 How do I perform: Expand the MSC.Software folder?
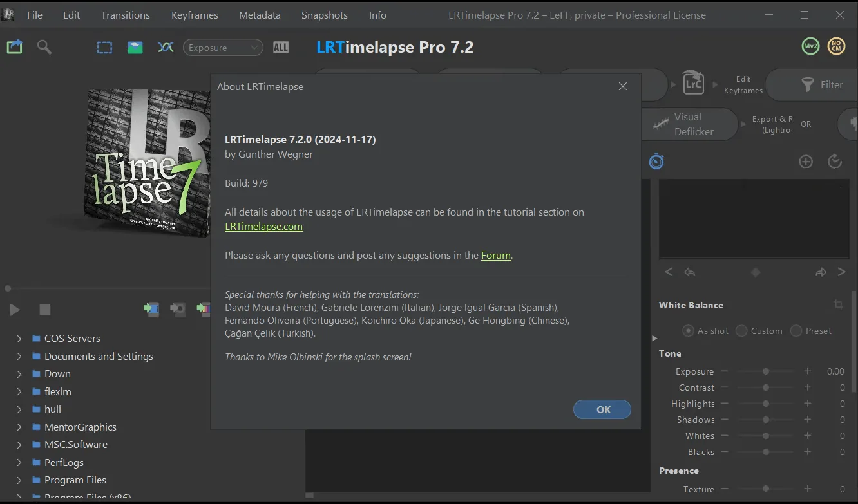pos(19,445)
